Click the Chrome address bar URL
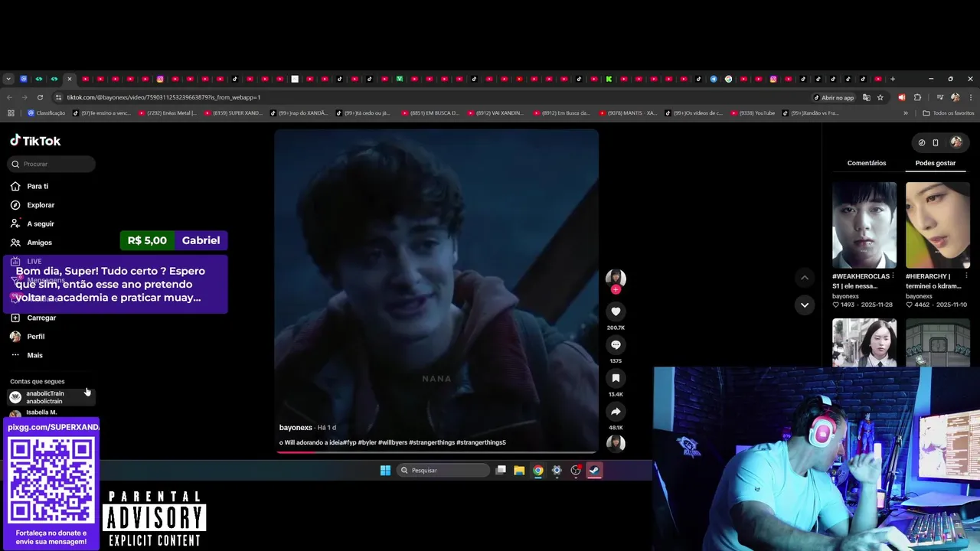Screen dimensions: 980x551 tap(163, 97)
